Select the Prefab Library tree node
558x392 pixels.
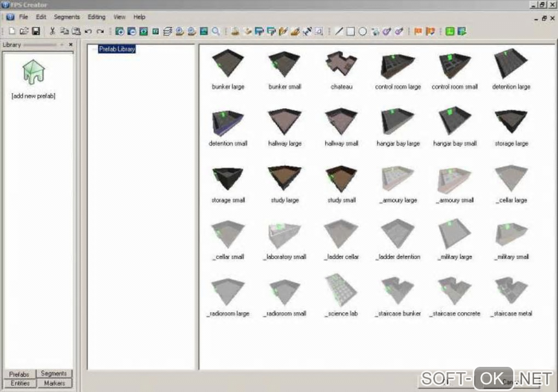[x=117, y=49]
